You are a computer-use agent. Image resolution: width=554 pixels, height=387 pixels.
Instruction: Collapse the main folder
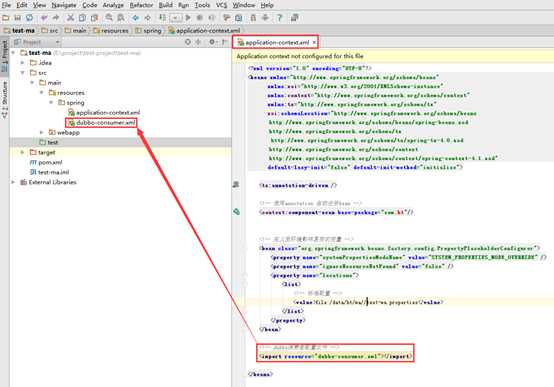coord(32,82)
